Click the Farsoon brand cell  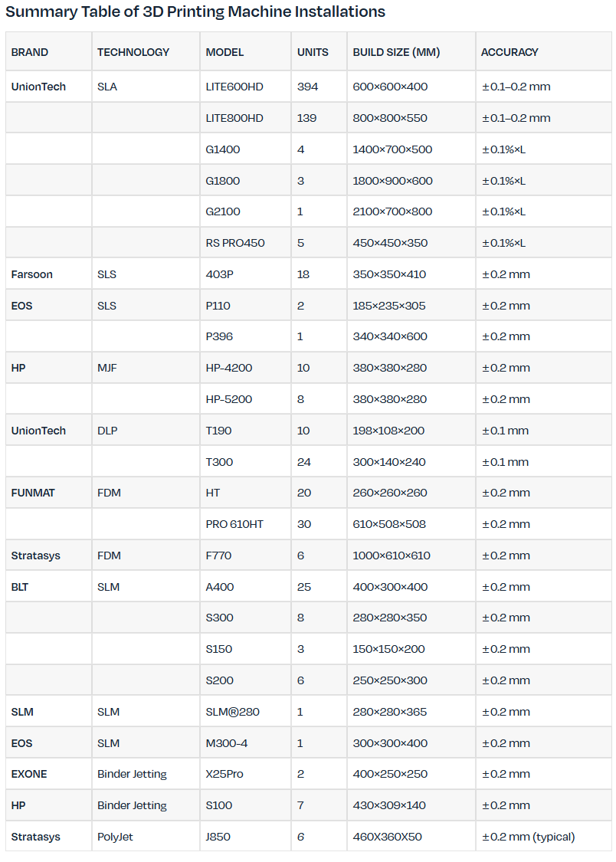(x=32, y=274)
